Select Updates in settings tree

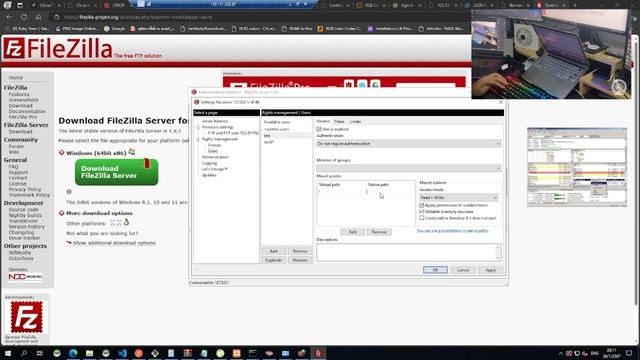tap(209, 175)
